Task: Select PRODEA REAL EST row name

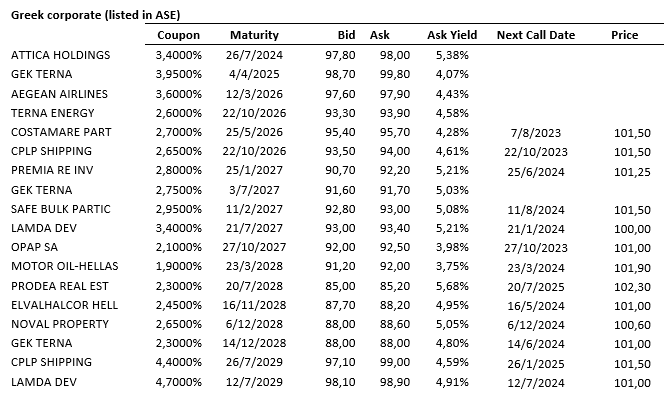Action: [x=60, y=286]
